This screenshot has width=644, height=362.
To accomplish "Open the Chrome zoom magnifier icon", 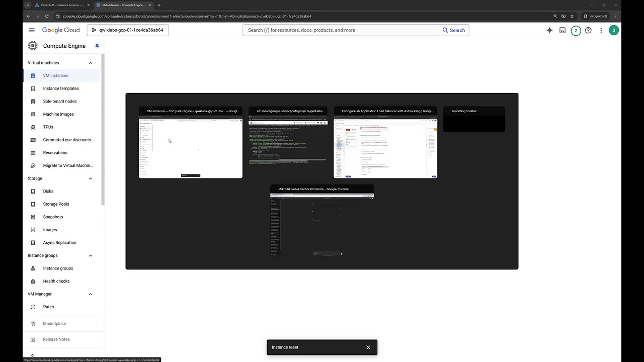I will click(555, 16).
